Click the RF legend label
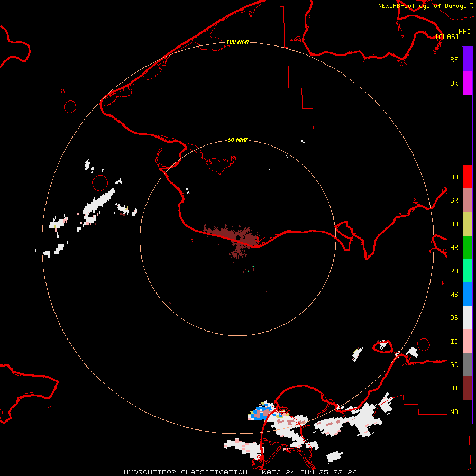The image size is (476, 476). pos(454,59)
